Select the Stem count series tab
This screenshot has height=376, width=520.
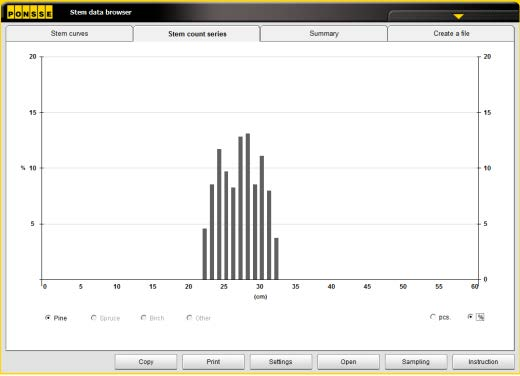(197, 34)
